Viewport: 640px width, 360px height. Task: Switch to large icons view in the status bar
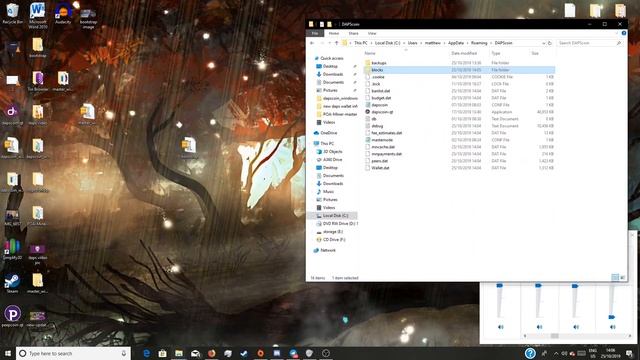point(622,278)
